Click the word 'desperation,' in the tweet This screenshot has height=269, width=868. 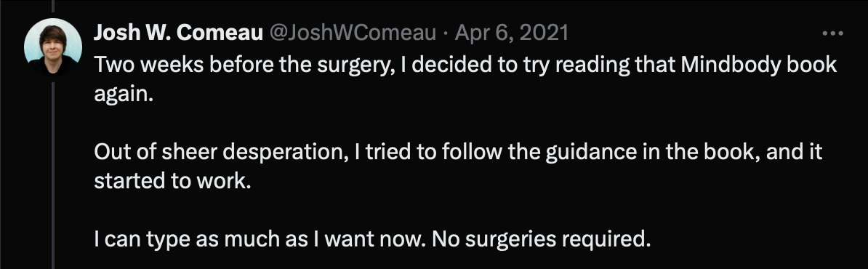(x=270, y=152)
